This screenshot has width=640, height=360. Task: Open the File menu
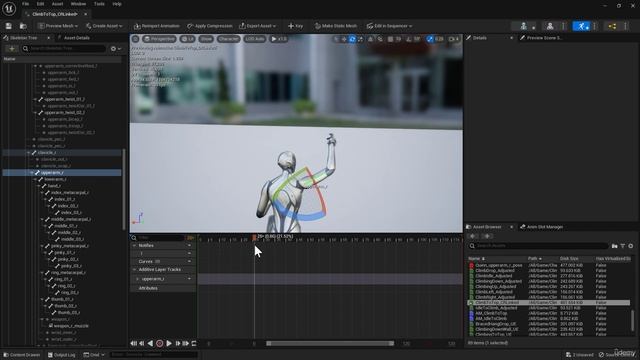pyautogui.click(x=25, y=4)
